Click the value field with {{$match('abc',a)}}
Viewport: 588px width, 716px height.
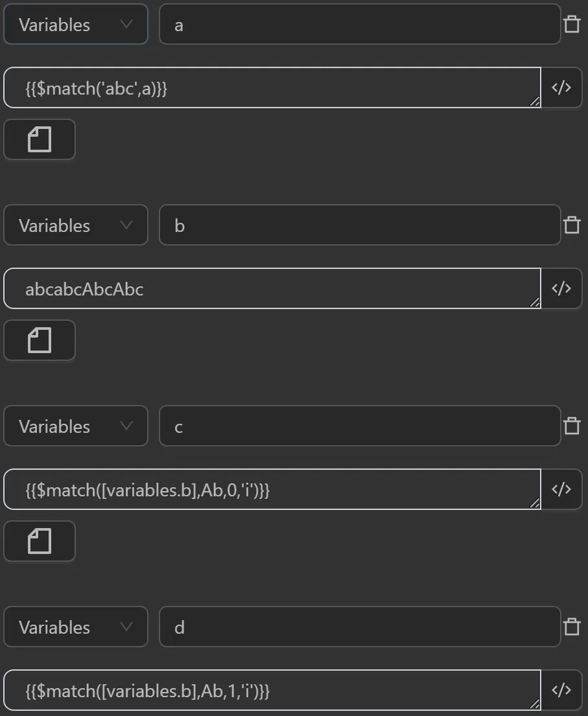tap(272, 88)
